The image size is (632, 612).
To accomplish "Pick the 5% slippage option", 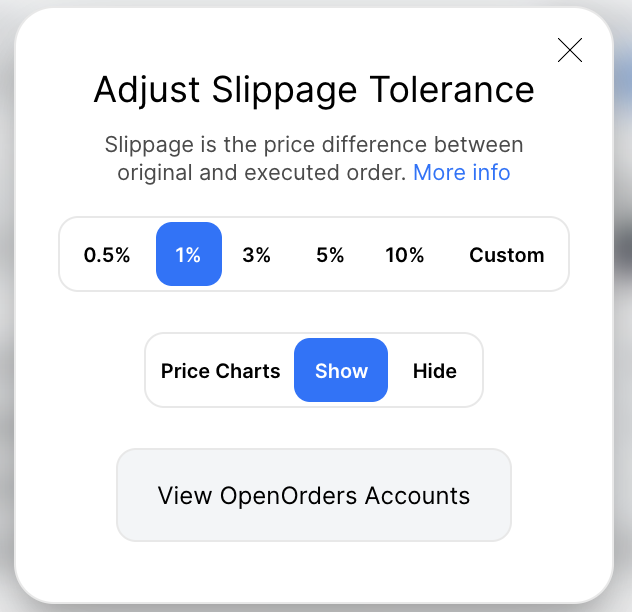I will pos(330,255).
